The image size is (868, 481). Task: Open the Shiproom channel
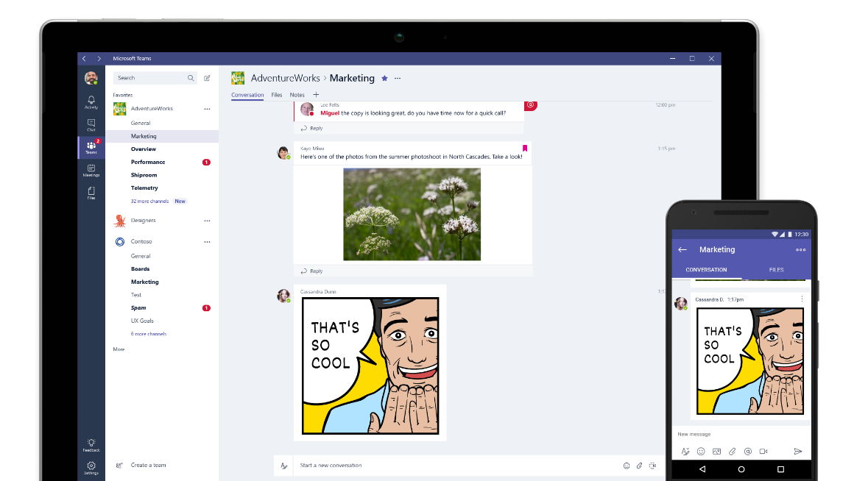(144, 175)
